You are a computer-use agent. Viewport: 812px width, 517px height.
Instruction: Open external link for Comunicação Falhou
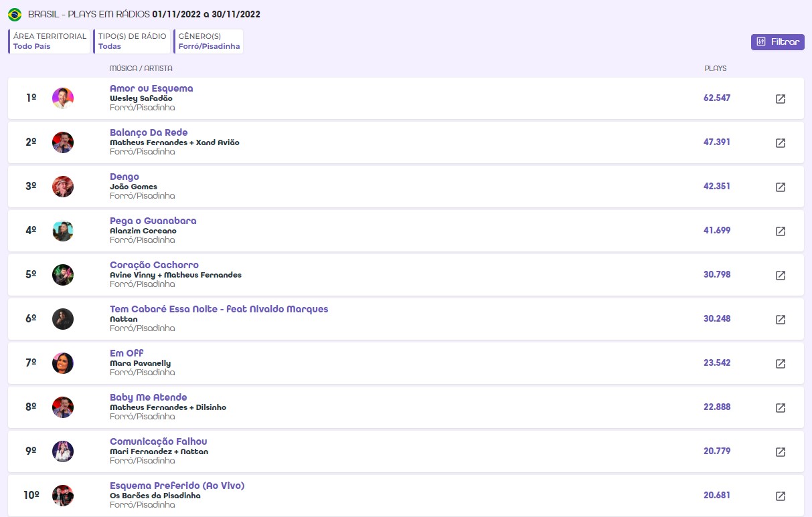[x=780, y=452]
